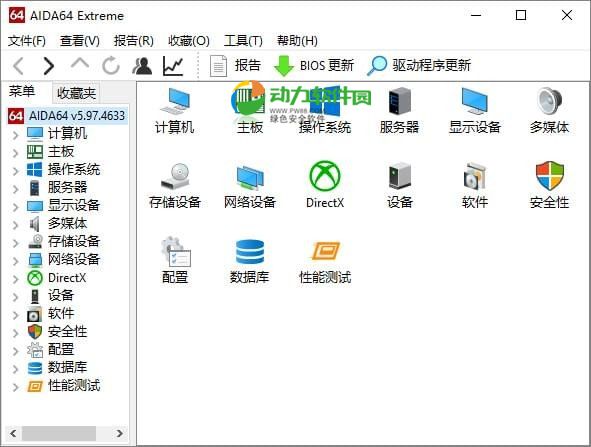
Task: Click the tree pane scroll-left arrow
Action: (13, 433)
